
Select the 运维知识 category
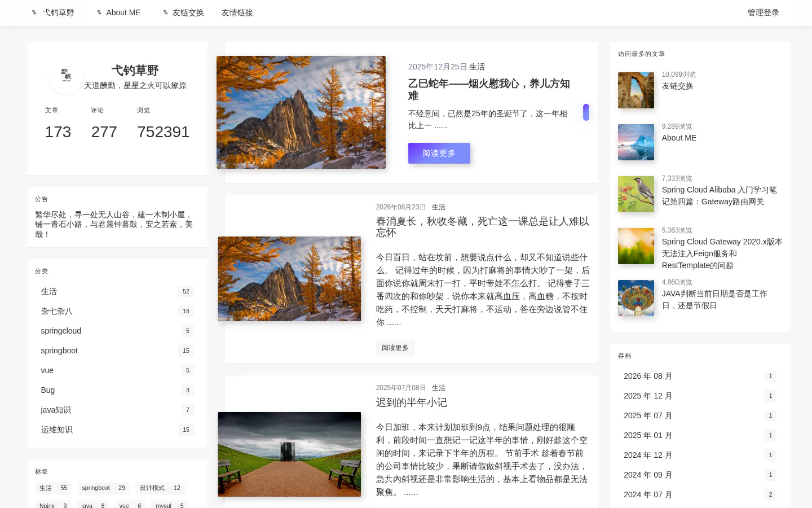[117, 430]
